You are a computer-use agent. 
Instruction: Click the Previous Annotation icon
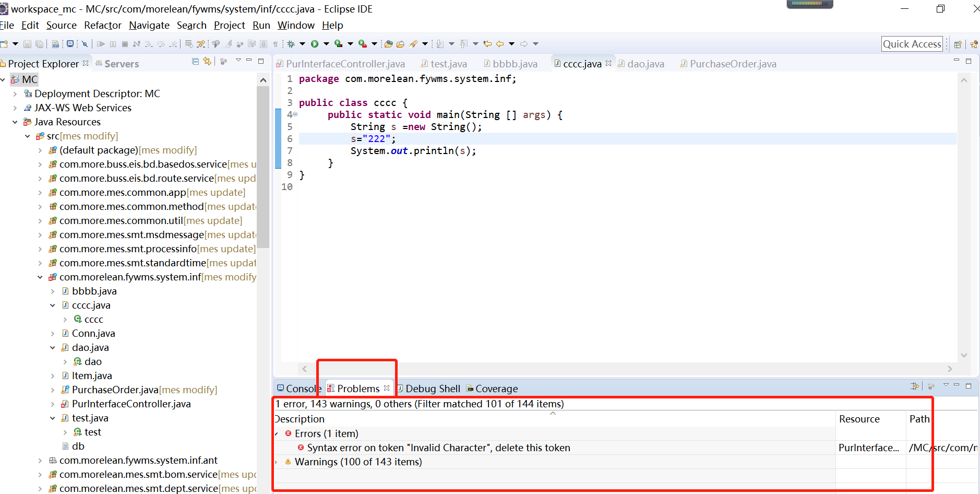(463, 44)
